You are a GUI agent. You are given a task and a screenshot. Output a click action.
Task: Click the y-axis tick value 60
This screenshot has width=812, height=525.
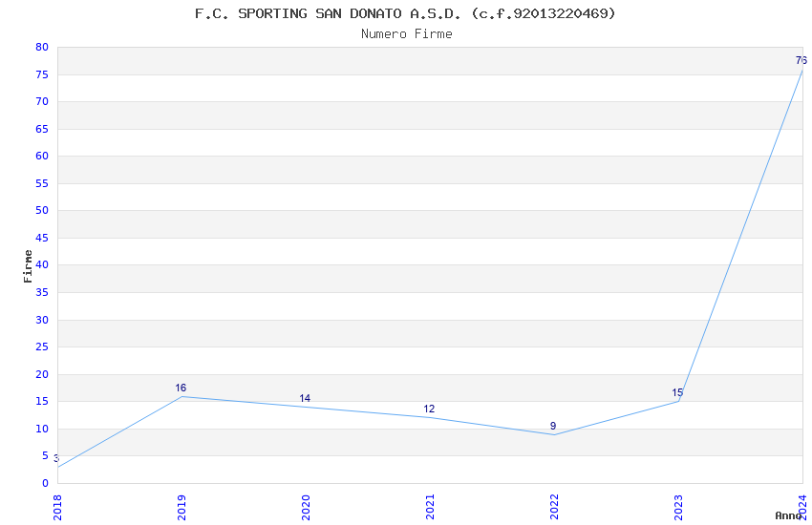(x=42, y=156)
